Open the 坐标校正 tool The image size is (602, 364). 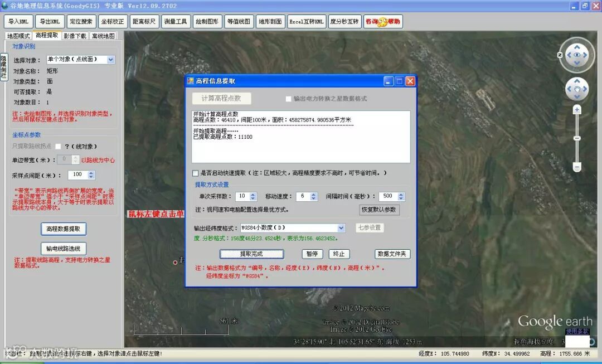pyautogui.click(x=113, y=22)
